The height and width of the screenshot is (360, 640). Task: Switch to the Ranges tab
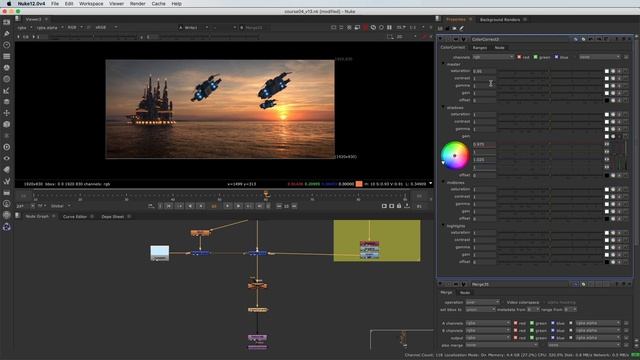click(x=480, y=48)
